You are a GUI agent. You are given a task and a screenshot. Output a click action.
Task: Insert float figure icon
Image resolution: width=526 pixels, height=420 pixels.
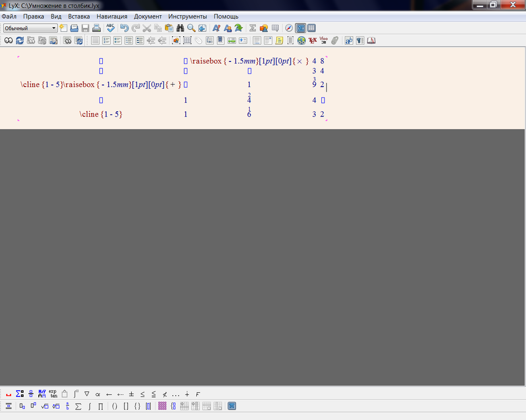tap(176, 40)
